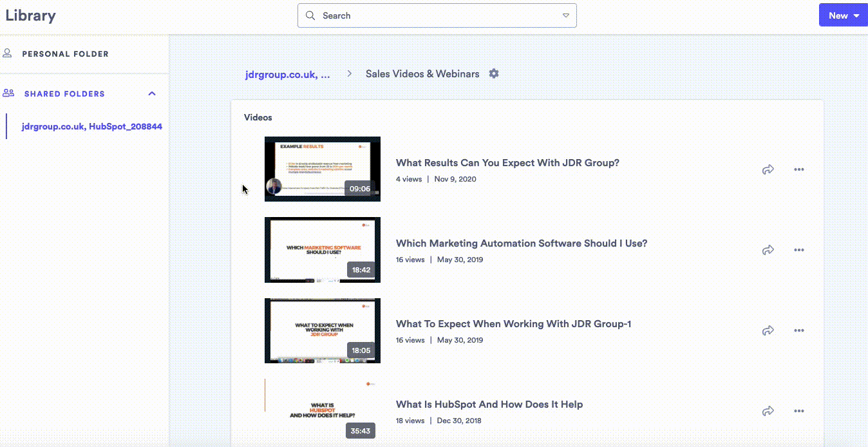This screenshot has height=447, width=868.
Task: Open the search filter dropdown arrow
Action: (565, 15)
